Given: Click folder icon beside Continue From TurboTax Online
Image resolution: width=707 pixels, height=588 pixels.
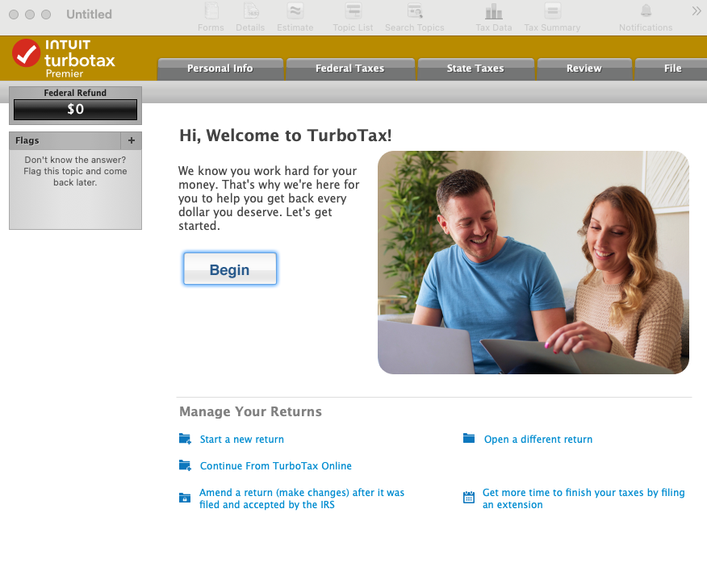Looking at the screenshot, I should pos(185,465).
